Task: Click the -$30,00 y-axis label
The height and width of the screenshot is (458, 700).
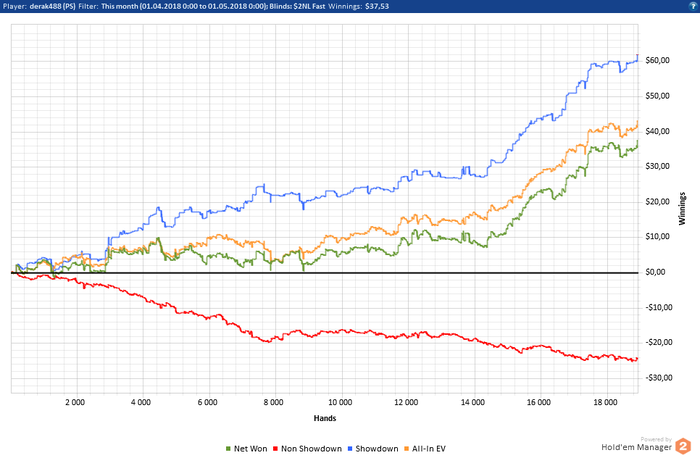Action: [x=658, y=378]
